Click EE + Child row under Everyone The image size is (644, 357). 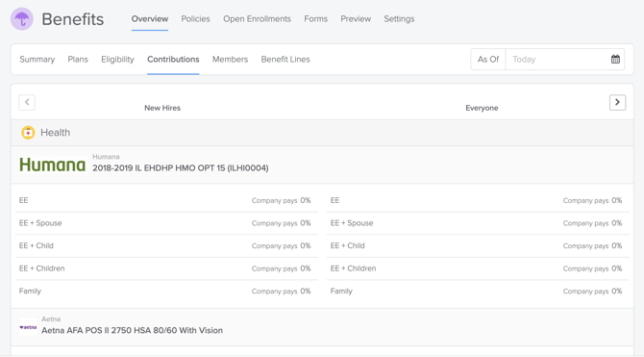[x=478, y=245]
